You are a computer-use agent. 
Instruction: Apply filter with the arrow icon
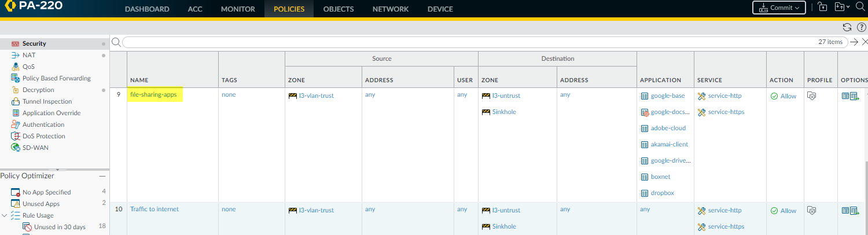pos(854,42)
